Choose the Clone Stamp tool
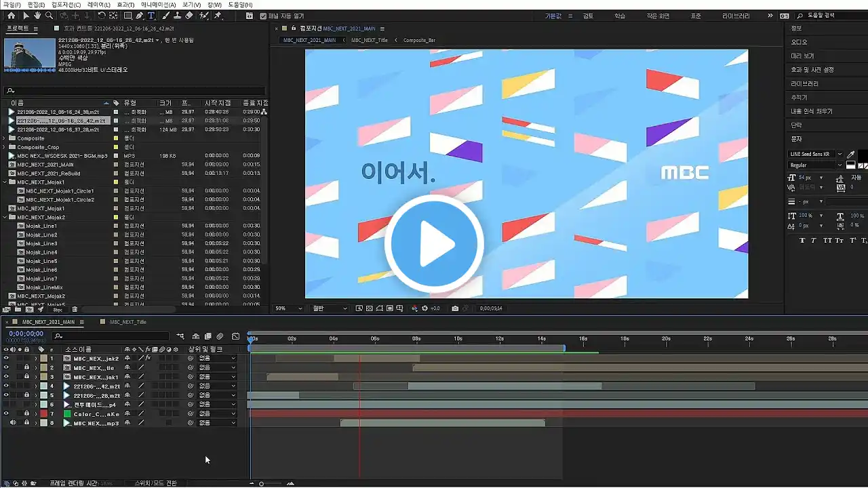This screenshot has width=868, height=488. tap(177, 16)
